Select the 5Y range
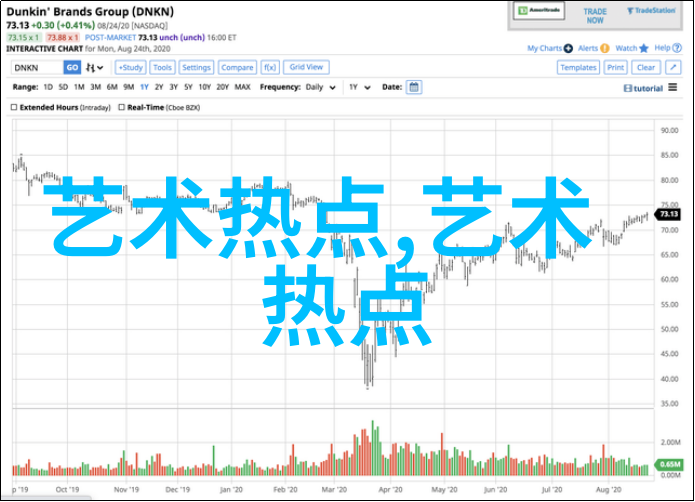695x502 pixels. click(188, 87)
